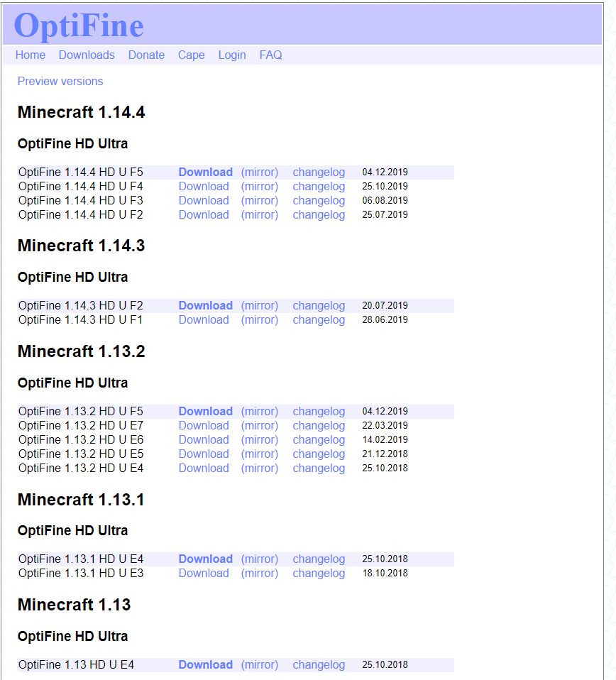Viewport: 616px width, 680px height.
Task: Click the date 28.06.2019
Action: 385,320
